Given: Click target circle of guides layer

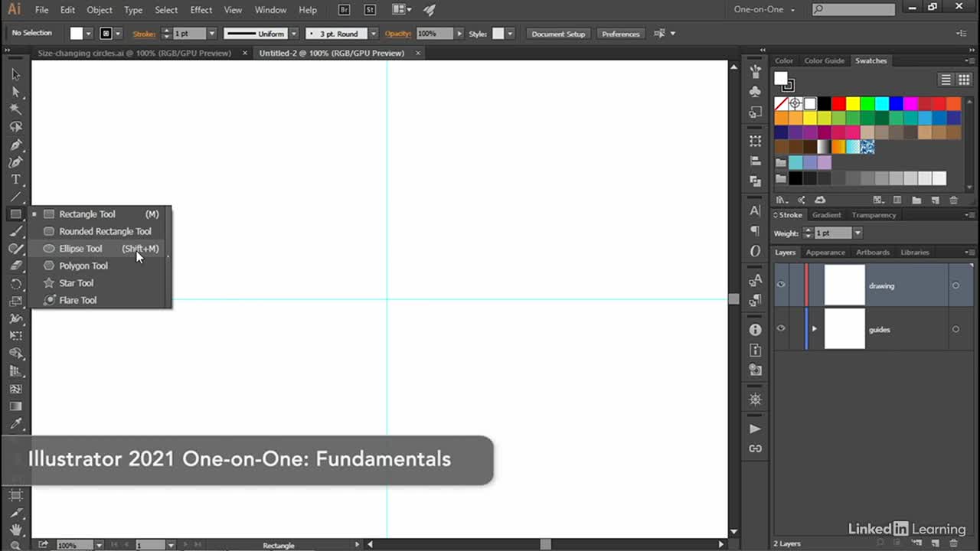Looking at the screenshot, I should tap(955, 329).
